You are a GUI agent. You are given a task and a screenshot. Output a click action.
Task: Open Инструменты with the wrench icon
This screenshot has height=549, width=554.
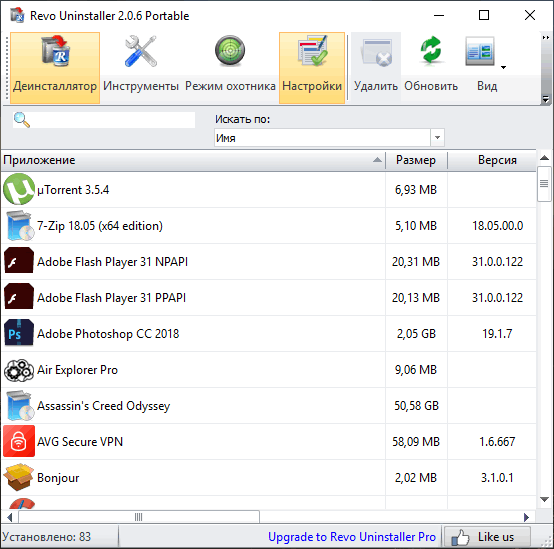point(141,52)
